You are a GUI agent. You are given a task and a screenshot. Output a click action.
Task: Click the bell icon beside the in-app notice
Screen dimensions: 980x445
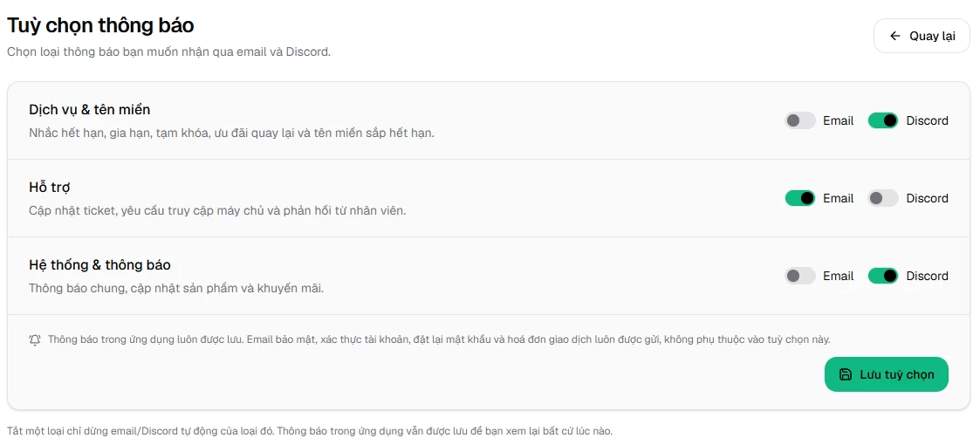35,340
